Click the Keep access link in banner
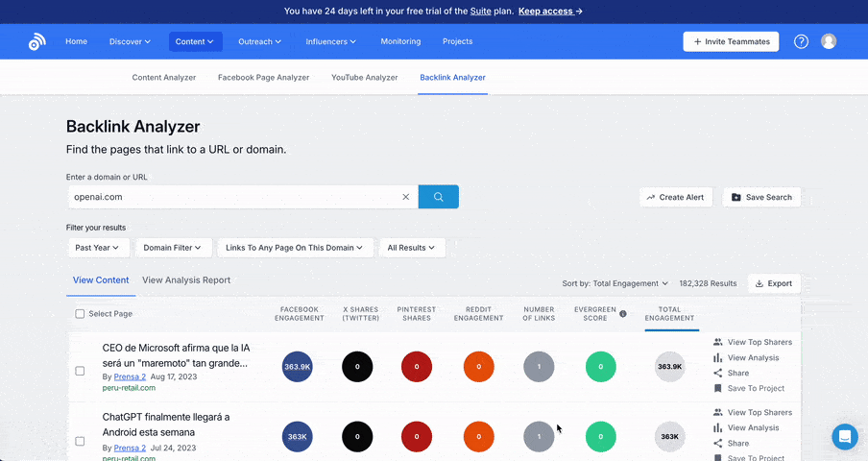This screenshot has width=868, height=461. 550,12
